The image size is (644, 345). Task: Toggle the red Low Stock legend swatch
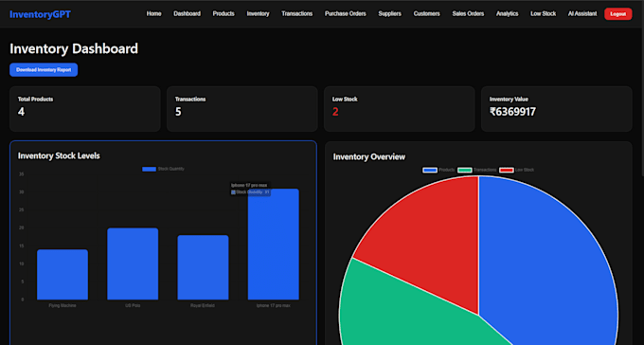click(507, 170)
